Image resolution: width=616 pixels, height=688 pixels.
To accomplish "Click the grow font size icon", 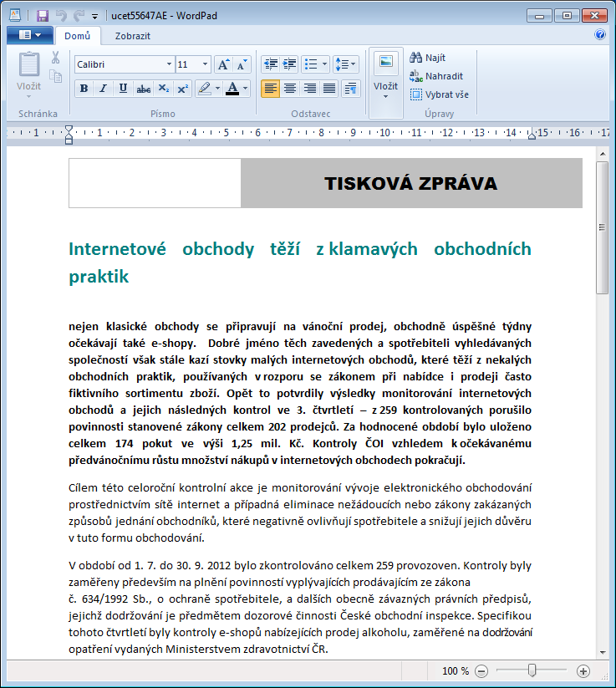I will [223, 65].
